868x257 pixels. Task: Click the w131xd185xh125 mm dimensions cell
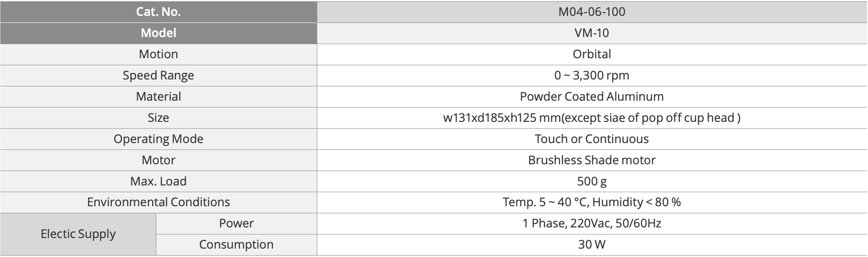coord(591,118)
